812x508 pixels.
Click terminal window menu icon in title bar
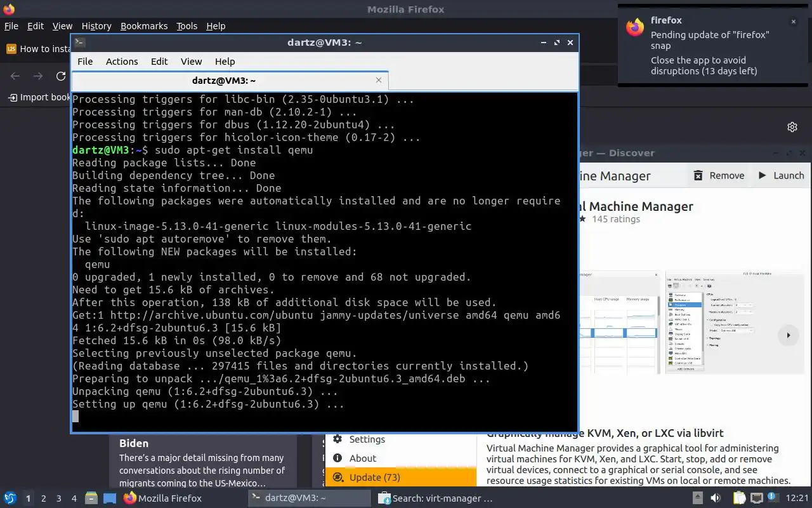click(79, 43)
